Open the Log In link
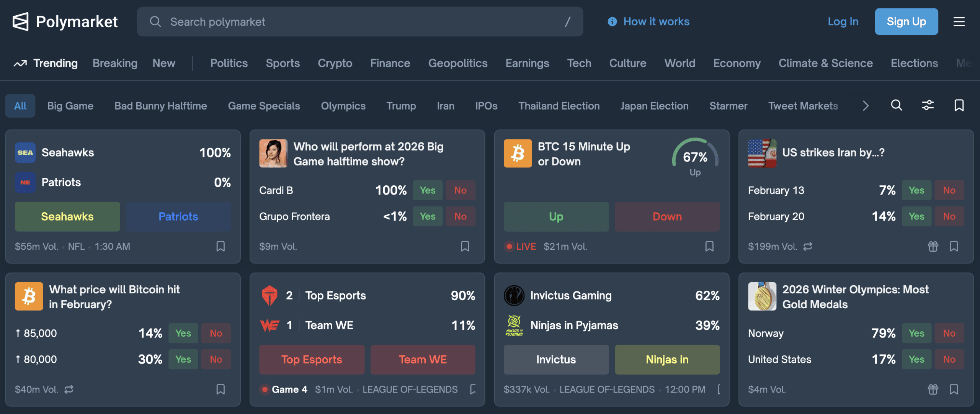 843,22
